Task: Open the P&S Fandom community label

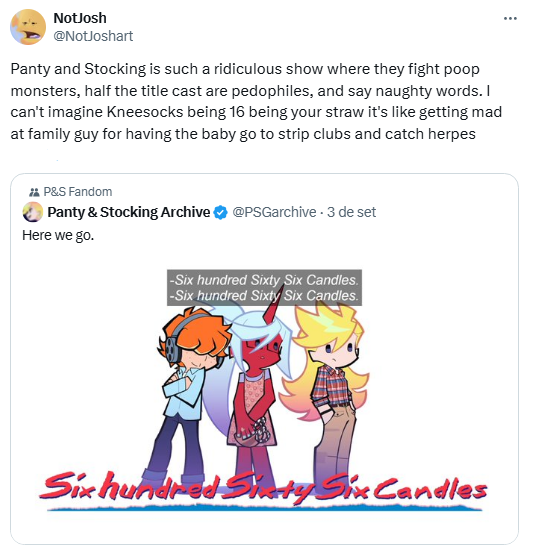Action: click(x=78, y=192)
